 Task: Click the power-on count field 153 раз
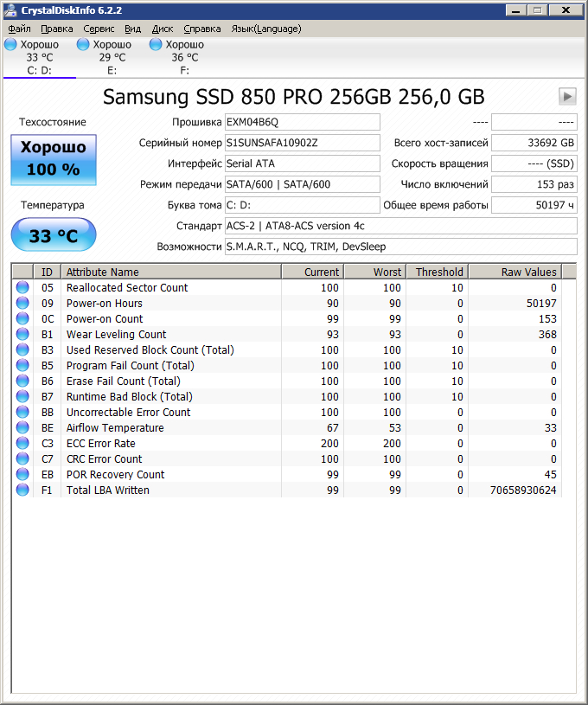click(x=534, y=184)
